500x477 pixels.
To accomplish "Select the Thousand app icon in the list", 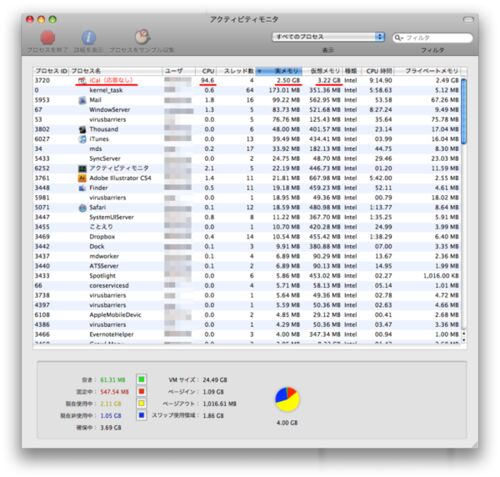I will coord(82,129).
